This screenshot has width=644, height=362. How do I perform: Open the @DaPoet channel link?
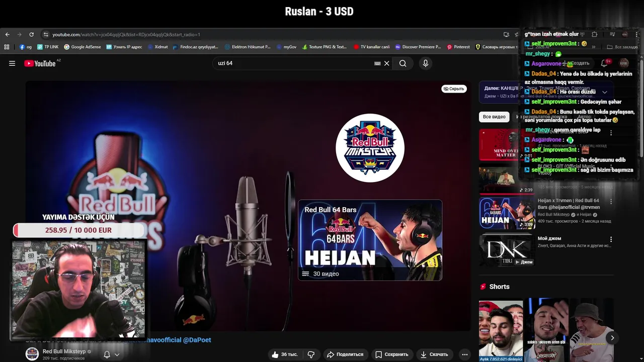[x=197, y=340]
